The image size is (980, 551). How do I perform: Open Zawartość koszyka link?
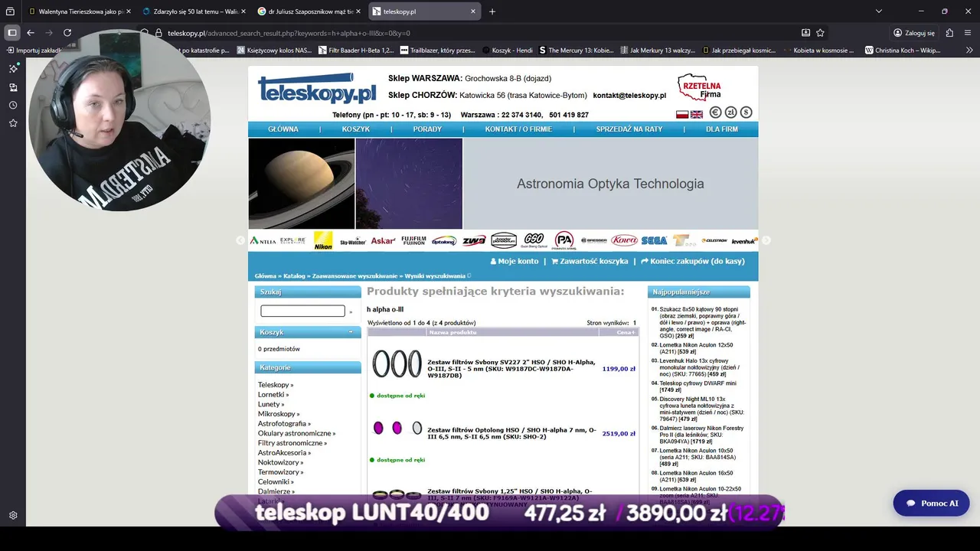(590, 261)
